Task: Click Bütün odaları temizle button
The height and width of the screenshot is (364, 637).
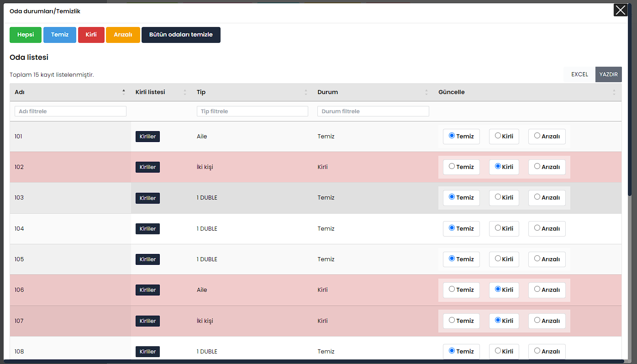Action: [x=181, y=35]
